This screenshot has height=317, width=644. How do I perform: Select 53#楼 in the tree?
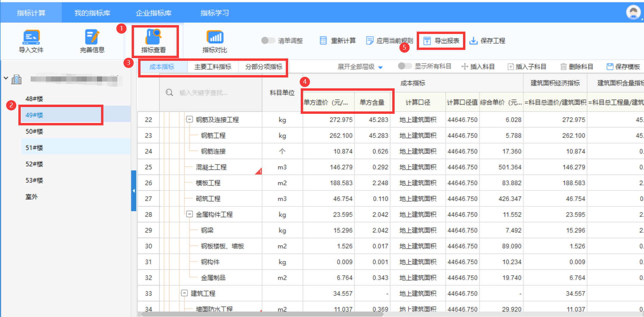tap(34, 180)
